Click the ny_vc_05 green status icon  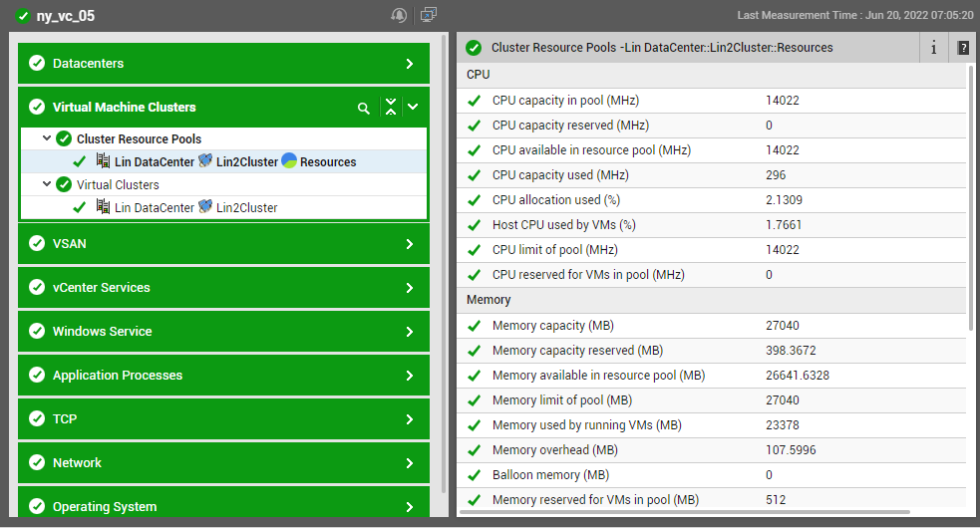pos(23,16)
